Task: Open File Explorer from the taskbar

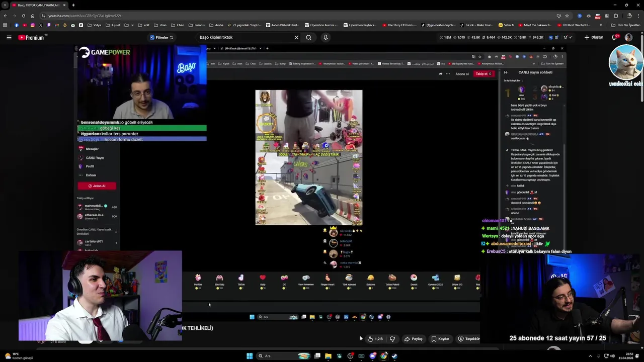Action: [x=328, y=356]
